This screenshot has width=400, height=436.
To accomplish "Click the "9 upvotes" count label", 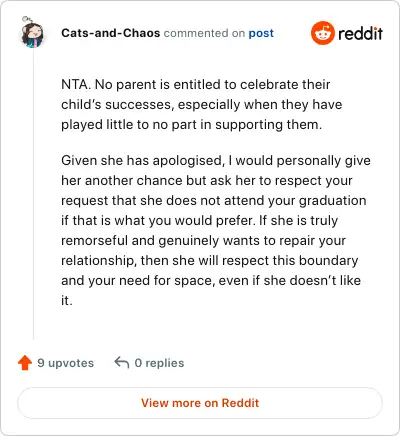I will (x=66, y=363).
